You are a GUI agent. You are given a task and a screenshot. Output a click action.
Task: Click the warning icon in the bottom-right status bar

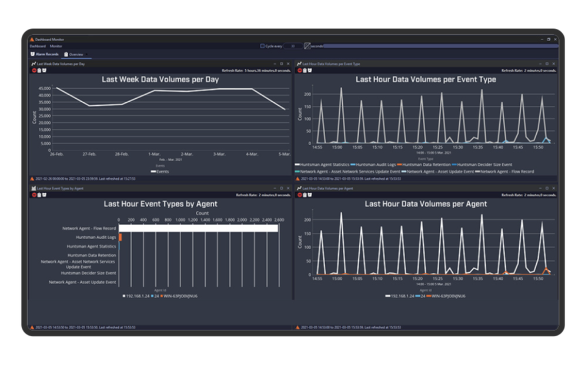pyautogui.click(x=298, y=327)
